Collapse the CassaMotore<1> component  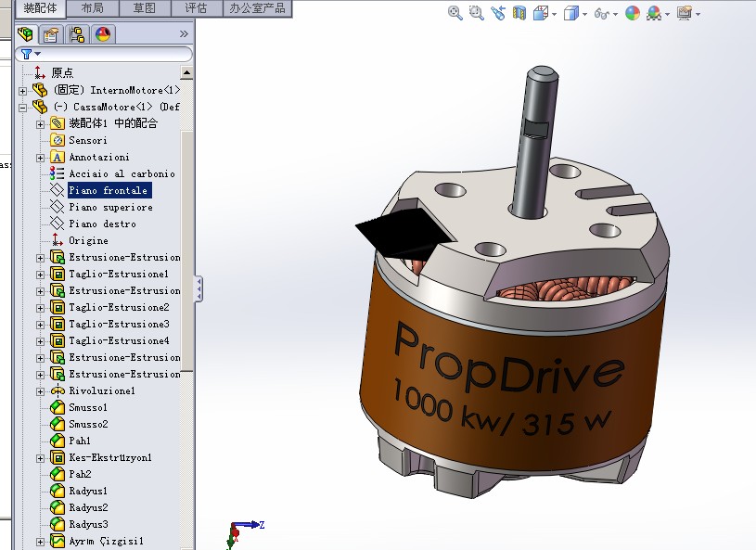point(22,108)
